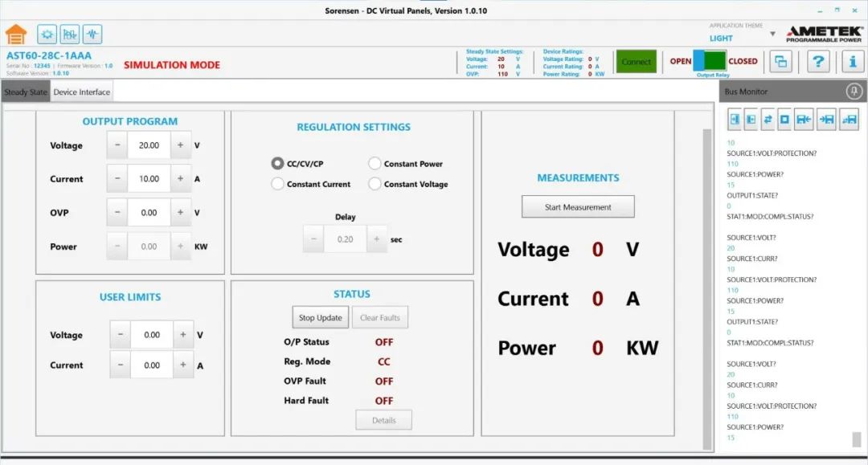Click the waveform pulse icon in toolbar
Viewport: 868px width, 465px height.
[x=93, y=35]
